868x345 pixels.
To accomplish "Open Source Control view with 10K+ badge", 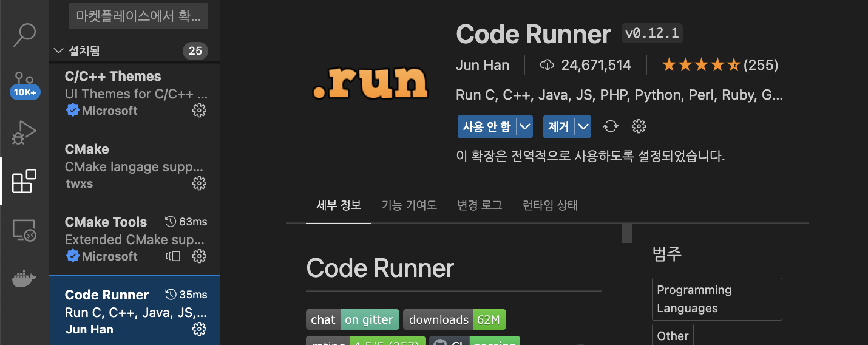I will click(x=25, y=85).
